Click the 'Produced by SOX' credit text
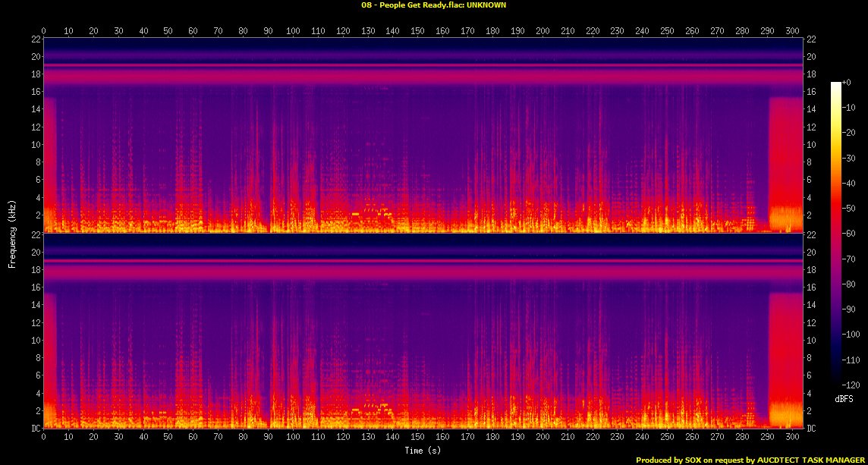Image resolution: width=868 pixels, height=465 pixels. [x=749, y=460]
